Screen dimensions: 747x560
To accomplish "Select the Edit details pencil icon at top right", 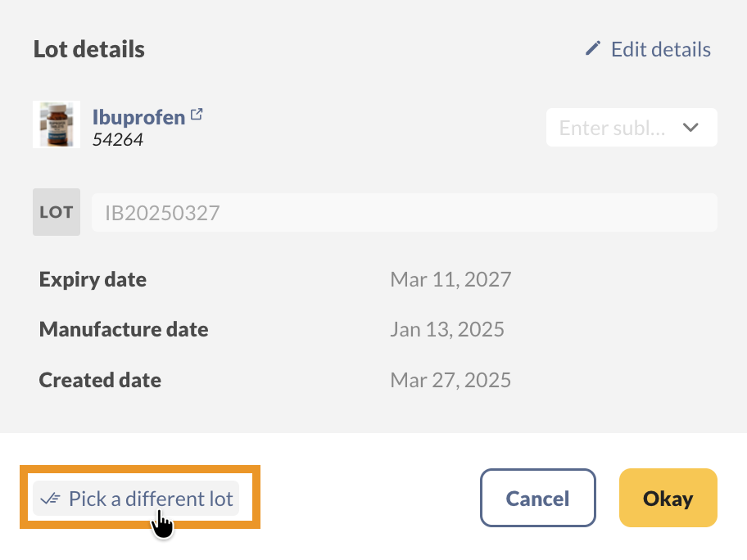I will [x=592, y=49].
